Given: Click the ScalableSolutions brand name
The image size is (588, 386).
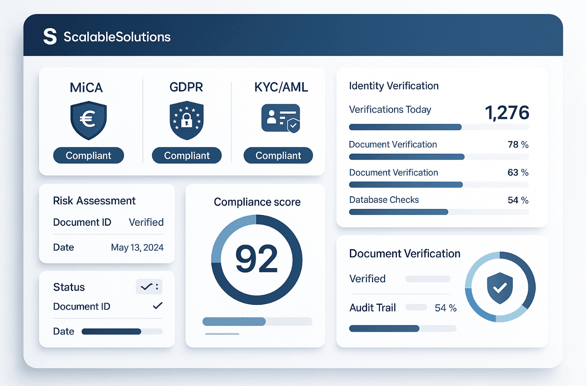Looking at the screenshot, I should (x=117, y=37).
